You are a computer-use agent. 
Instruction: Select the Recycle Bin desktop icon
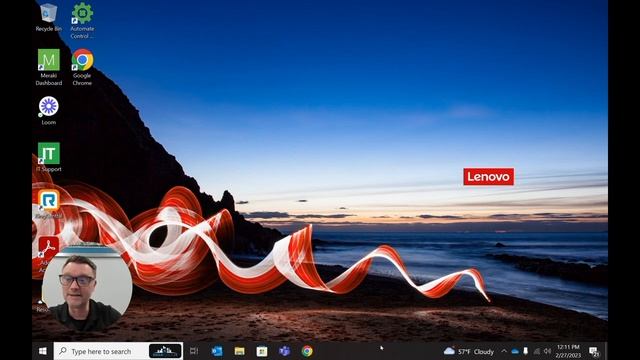[49, 17]
